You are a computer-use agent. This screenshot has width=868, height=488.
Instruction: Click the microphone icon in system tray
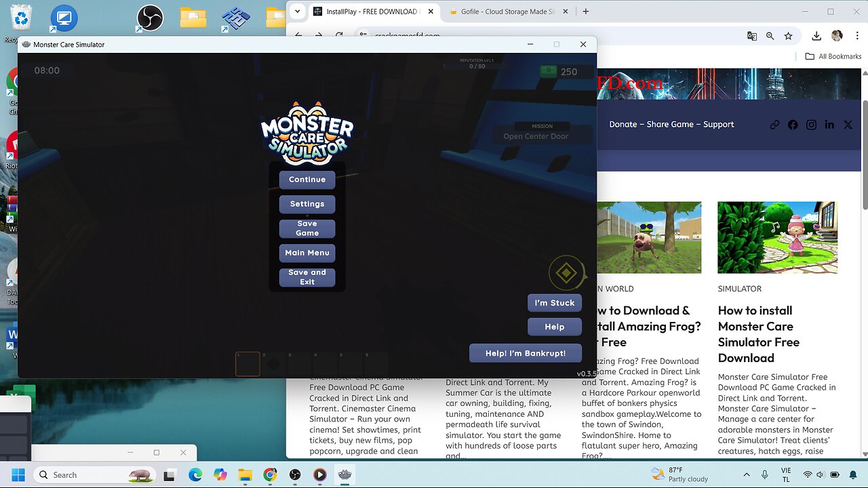[x=765, y=474]
